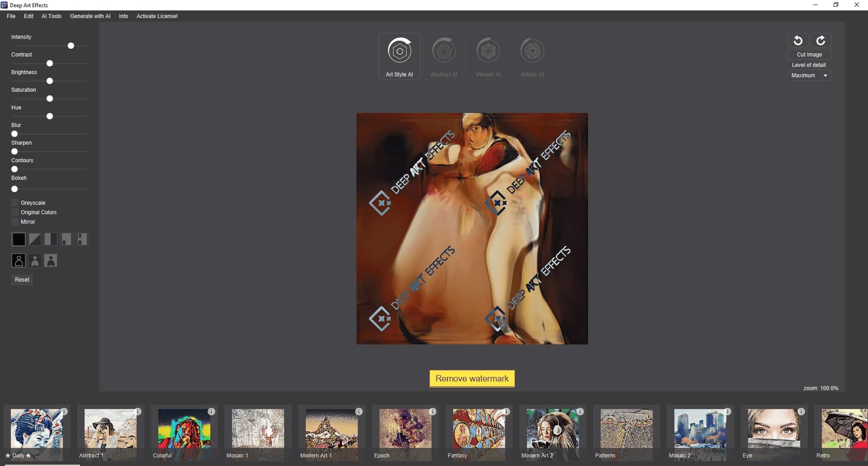Screen dimensions: 868x466
Task: Open info icon on Modern Art 2 style
Action: point(580,411)
